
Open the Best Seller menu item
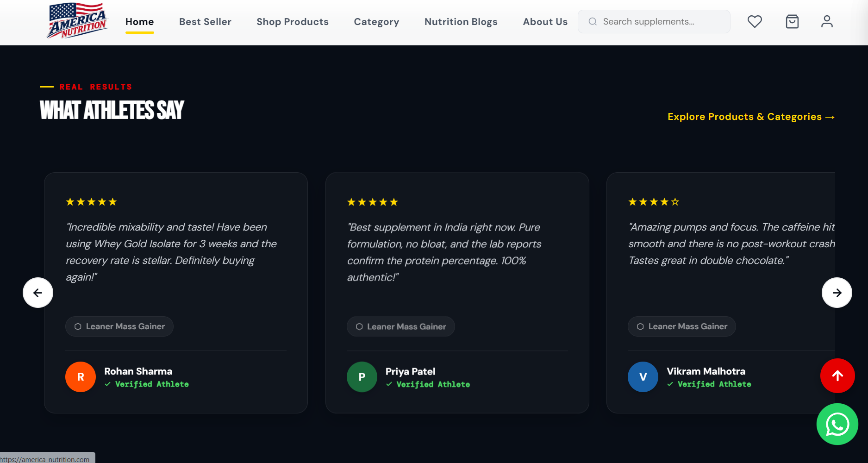[205, 22]
